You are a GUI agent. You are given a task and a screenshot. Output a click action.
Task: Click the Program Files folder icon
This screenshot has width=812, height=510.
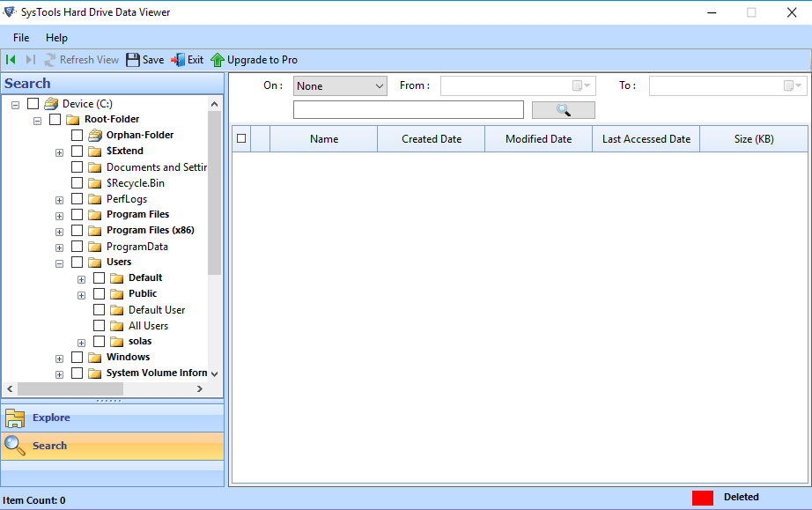click(95, 215)
